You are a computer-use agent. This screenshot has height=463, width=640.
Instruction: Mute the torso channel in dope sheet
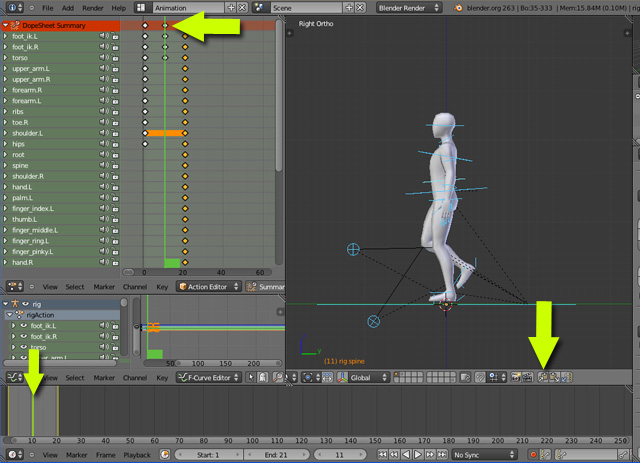(x=104, y=58)
